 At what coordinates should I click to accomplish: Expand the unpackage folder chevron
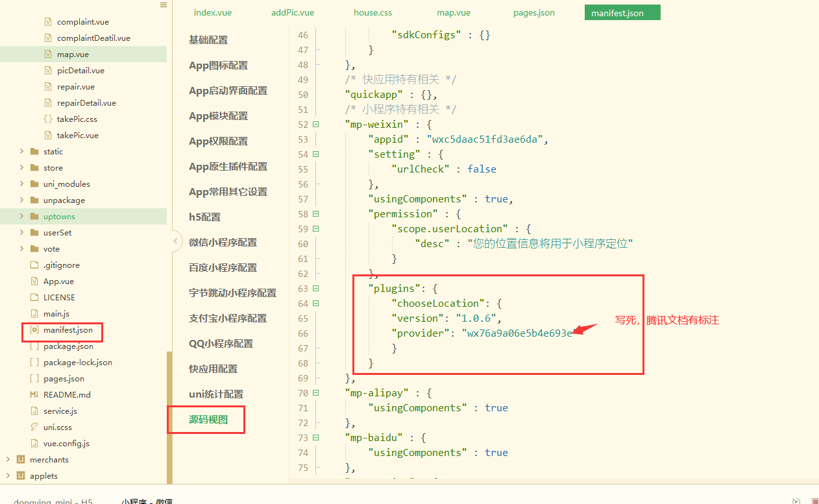click(x=21, y=200)
